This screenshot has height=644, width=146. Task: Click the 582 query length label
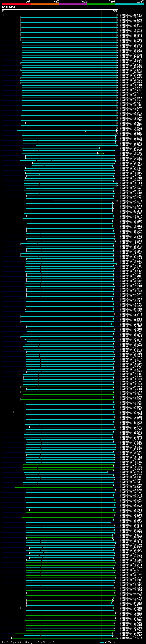click(x=115, y=11)
